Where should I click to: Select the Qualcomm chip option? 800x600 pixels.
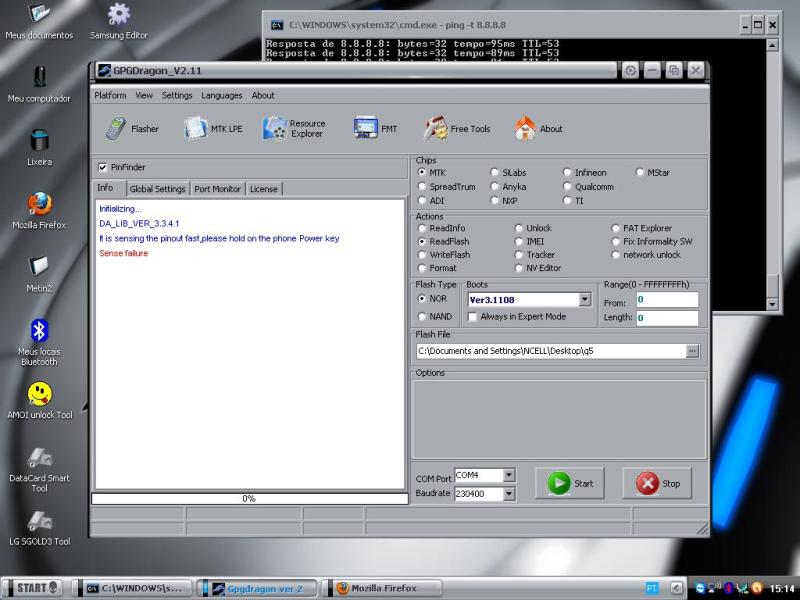click(567, 187)
